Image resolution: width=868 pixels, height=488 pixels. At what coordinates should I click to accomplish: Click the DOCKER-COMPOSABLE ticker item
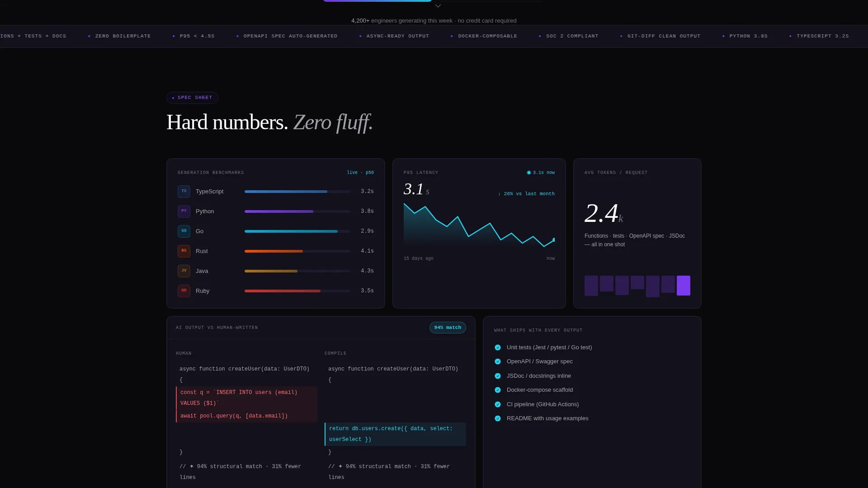[484, 36]
